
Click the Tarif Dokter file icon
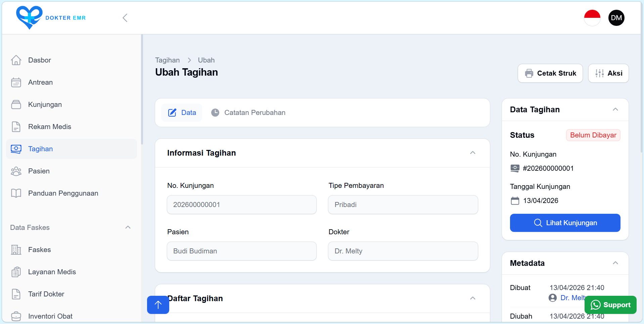coord(16,294)
